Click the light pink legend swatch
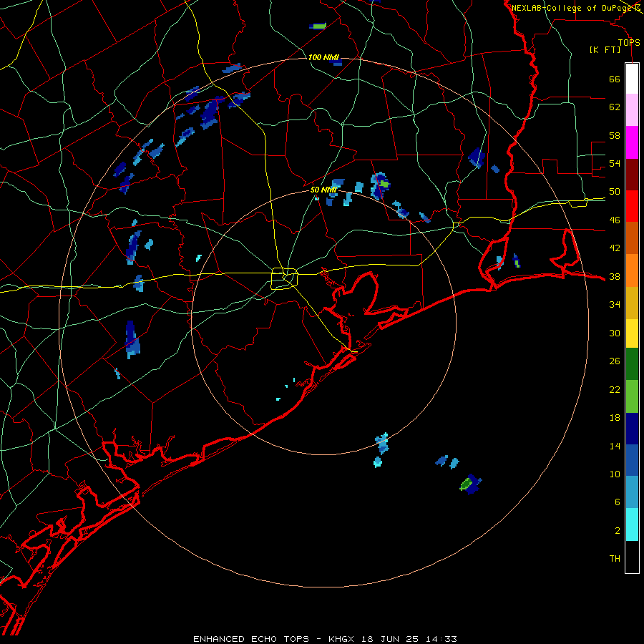The image size is (644, 644). click(x=632, y=110)
